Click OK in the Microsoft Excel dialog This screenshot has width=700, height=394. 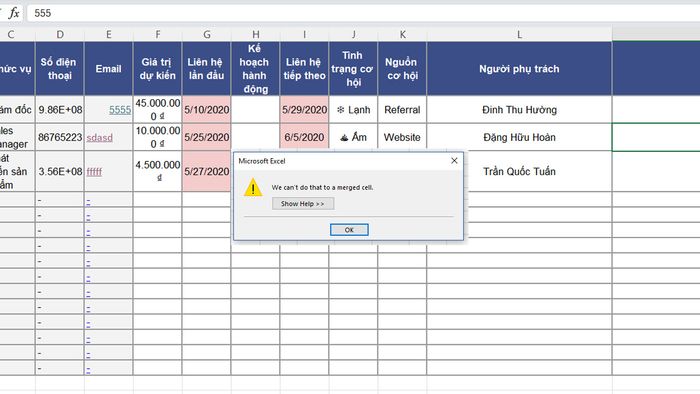coord(349,230)
